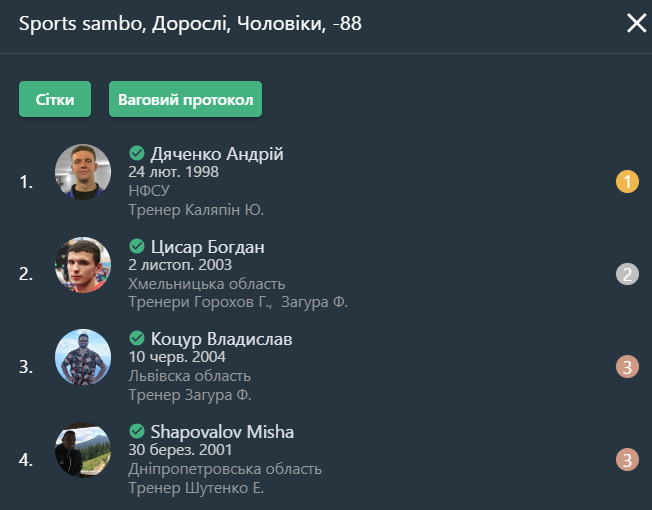Click the verified checkmark beside Коцур Владислав
The height and width of the screenshot is (510, 652).
point(137,338)
